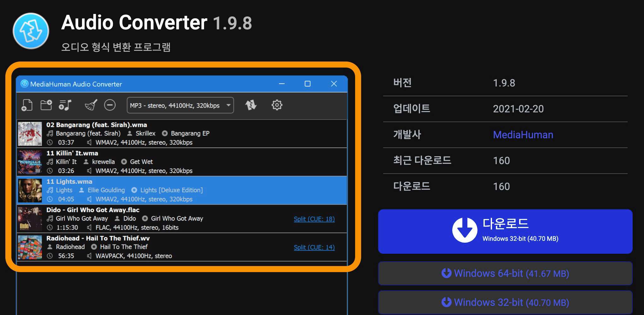Click the arrow icon on the gray Windows 32-bit button
Viewport: 644px width, 315px height.
(446, 302)
